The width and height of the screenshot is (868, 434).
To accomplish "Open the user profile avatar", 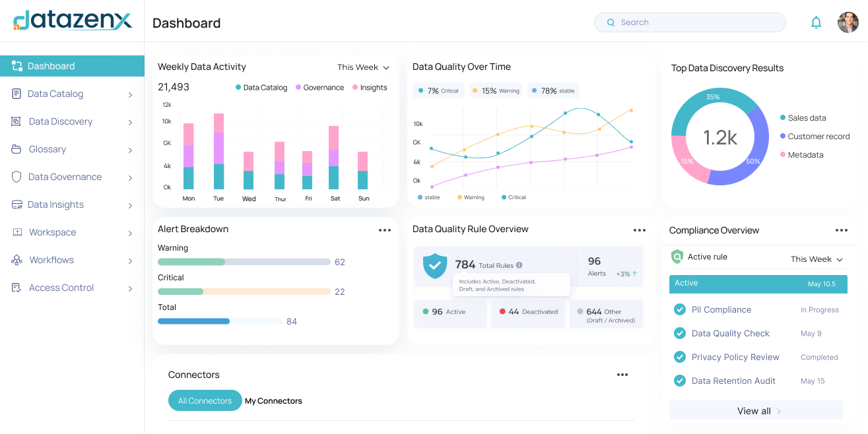I will [x=848, y=22].
